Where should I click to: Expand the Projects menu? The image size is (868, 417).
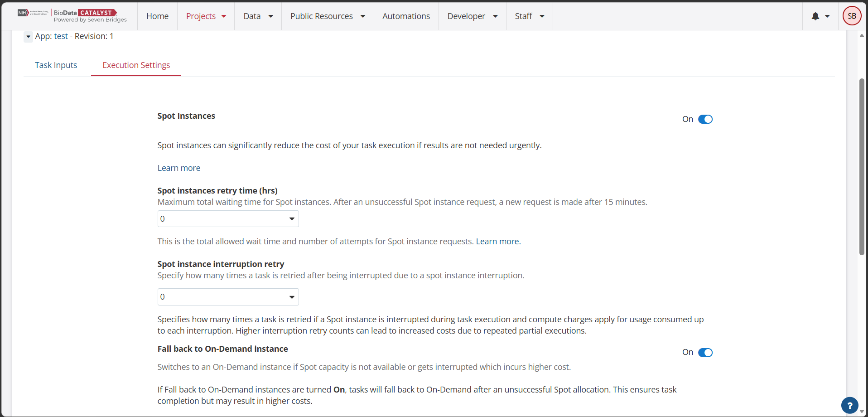pos(206,16)
